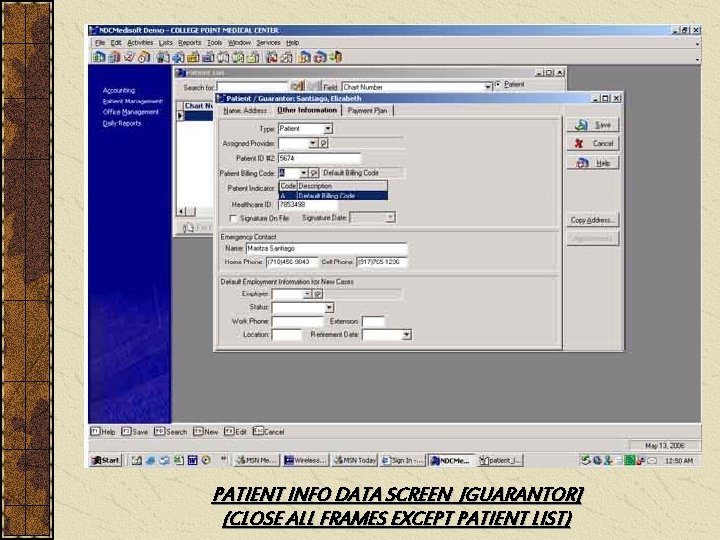Viewport: 720px width, 540px height.
Task: Expand Employer dropdown arrow
Action: (x=307, y=294)
